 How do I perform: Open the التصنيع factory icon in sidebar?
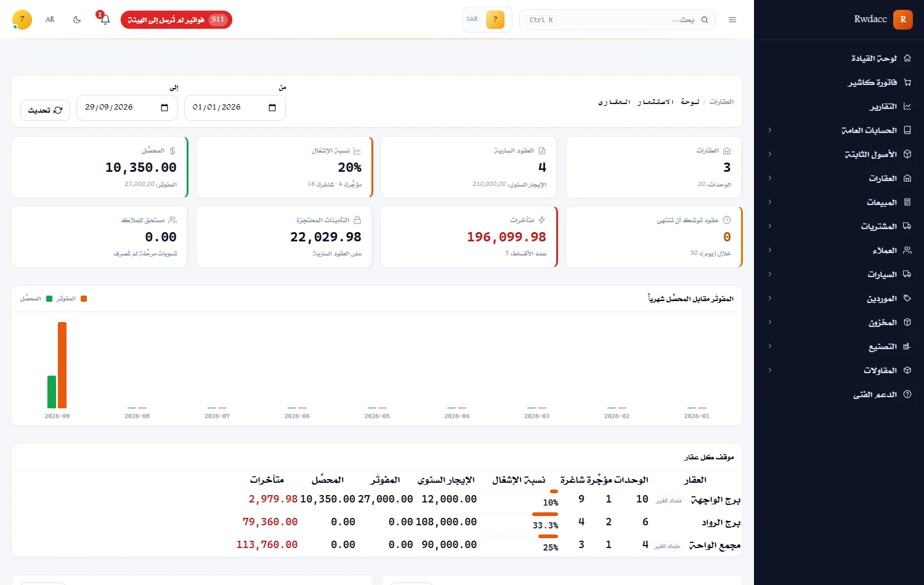tap(907, 347)
